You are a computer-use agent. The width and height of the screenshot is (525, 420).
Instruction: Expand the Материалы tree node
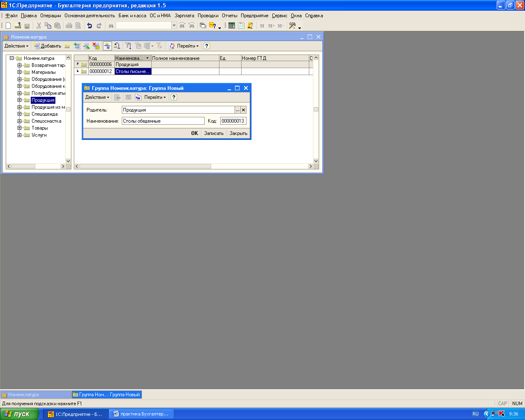point(19,72)
